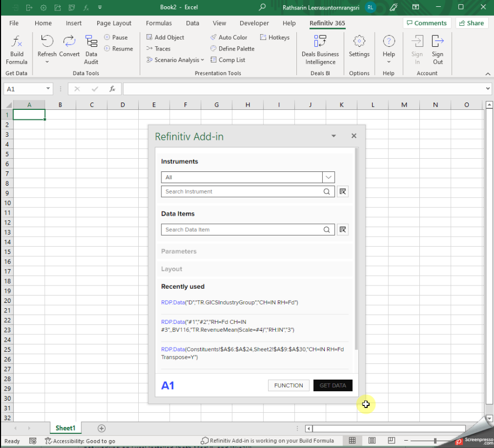Screen dimensions: 494x448
Task: Click the FUNCTION button
Action: coord(288,385)
